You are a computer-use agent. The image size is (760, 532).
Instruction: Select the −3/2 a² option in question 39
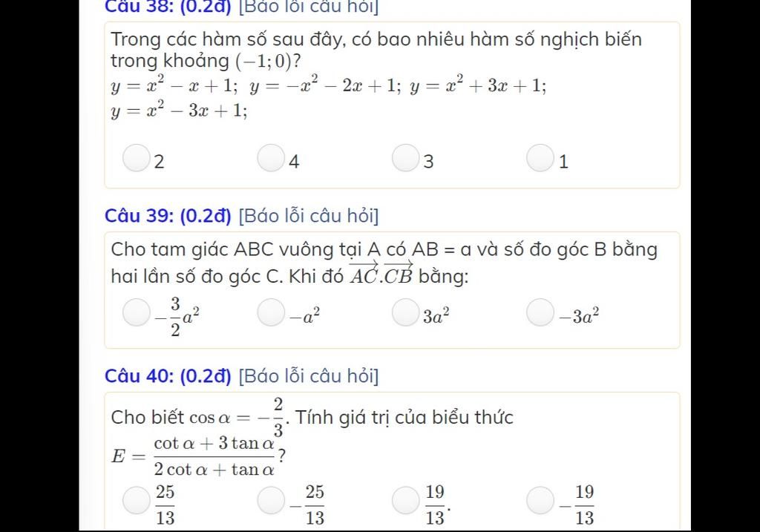coord(137,312)
